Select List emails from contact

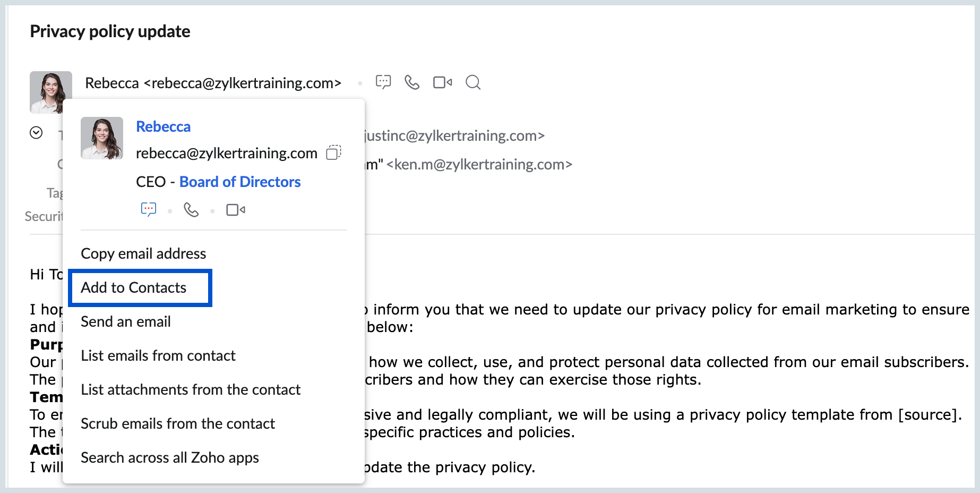(x=158, y=355)
